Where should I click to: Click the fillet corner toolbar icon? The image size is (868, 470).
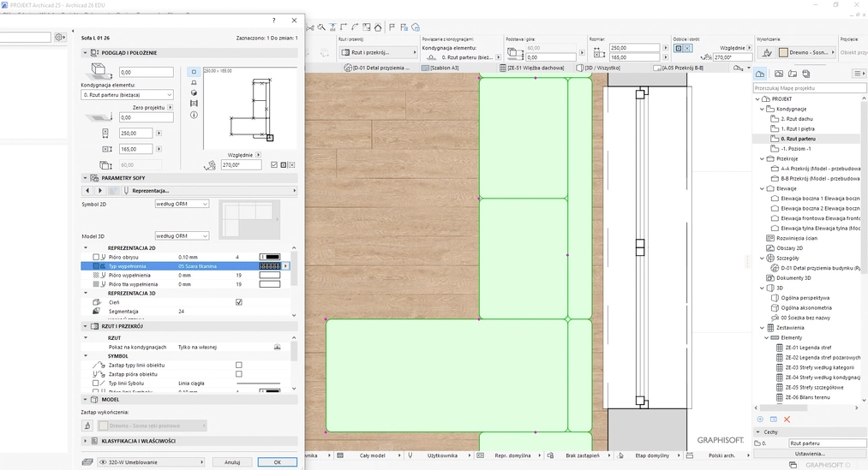pos(355,27)
